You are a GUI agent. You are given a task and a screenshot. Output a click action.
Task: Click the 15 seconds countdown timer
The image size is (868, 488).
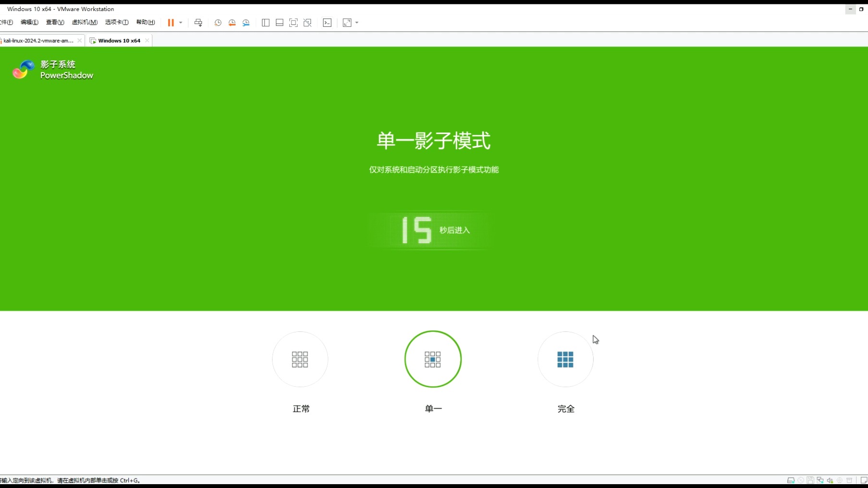[x=417, y=230]
